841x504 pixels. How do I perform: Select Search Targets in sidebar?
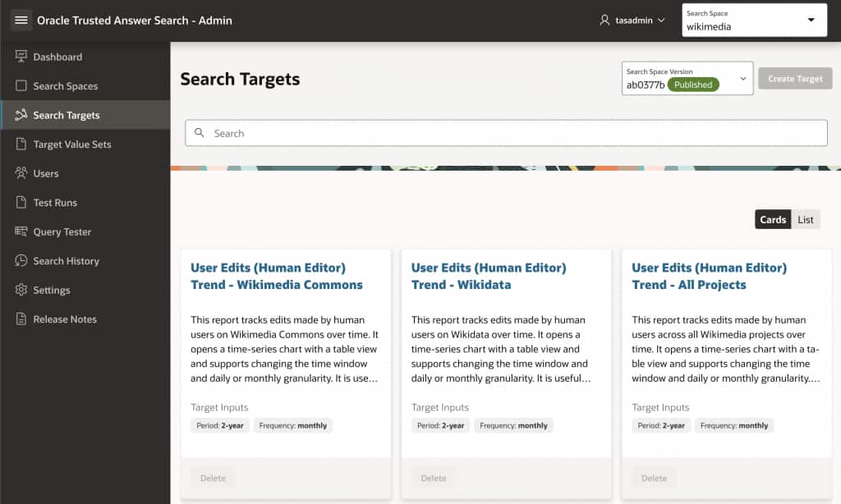tap(85, 115)
